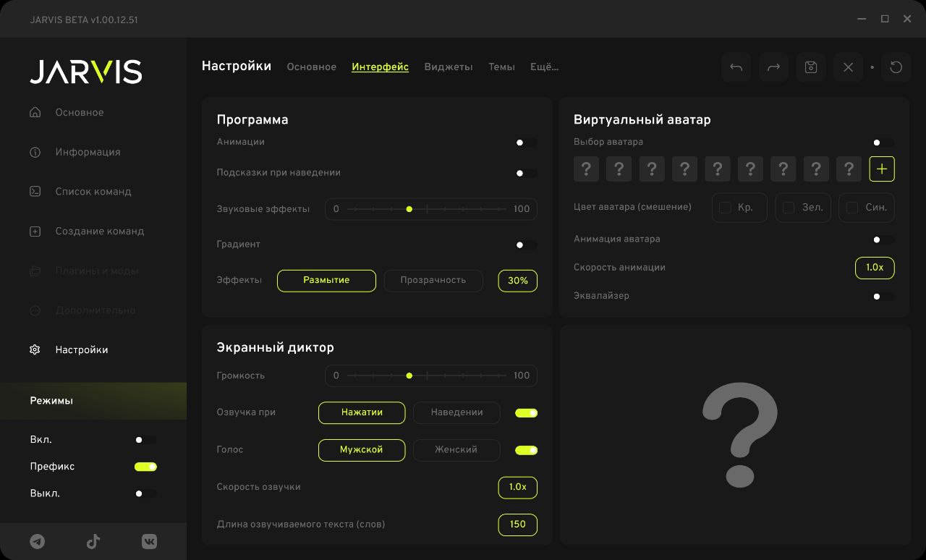Turn off the Префикс mode toggle
Screen dimensions: 926x560
click(145, 467)
